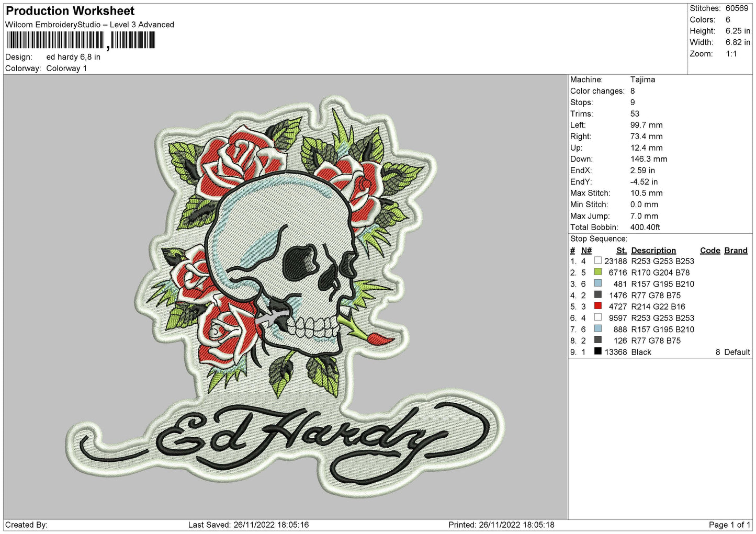Click the Machine value 'Tajima'
Screen dimensions: 756x534
(x=642, y=79)
